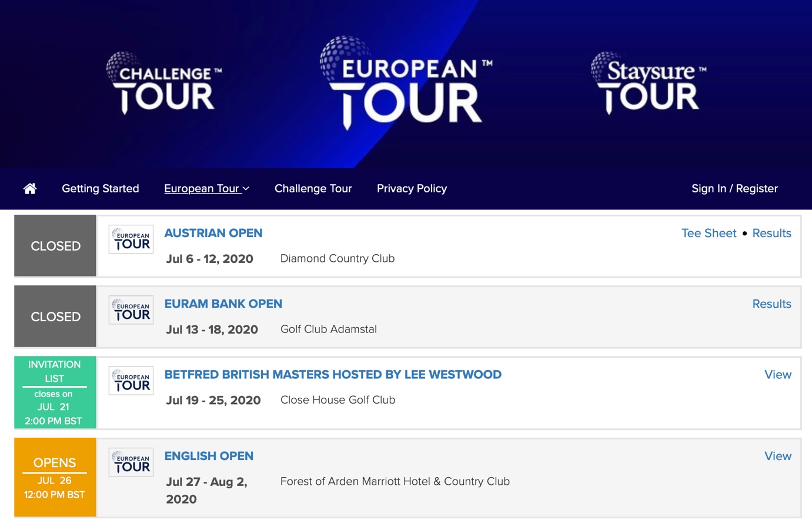Click View for Betfred British Masters
This screenshot has width=812, height=523.
(777, 374)
